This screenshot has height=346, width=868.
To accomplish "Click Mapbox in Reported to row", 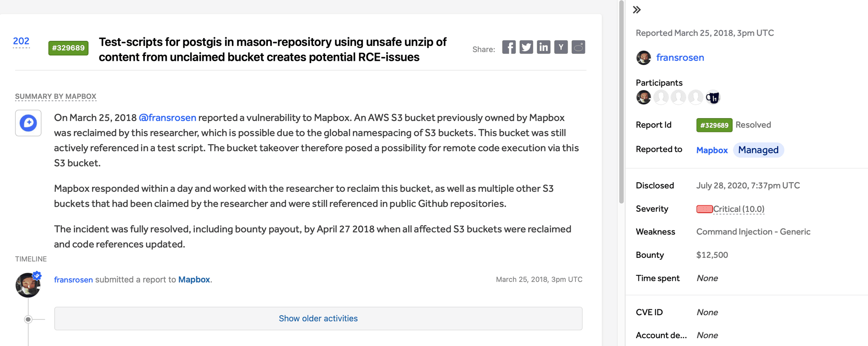I will point(712,150).
